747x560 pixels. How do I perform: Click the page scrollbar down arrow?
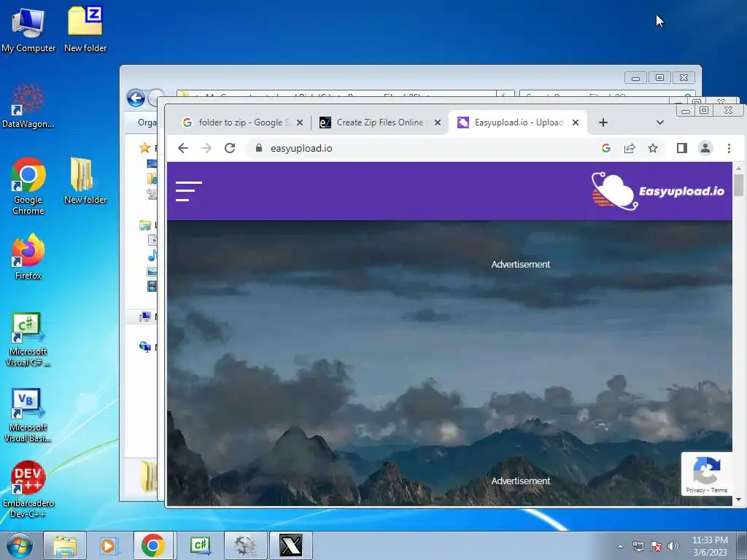pyautogui.click(x=738, y=500)
